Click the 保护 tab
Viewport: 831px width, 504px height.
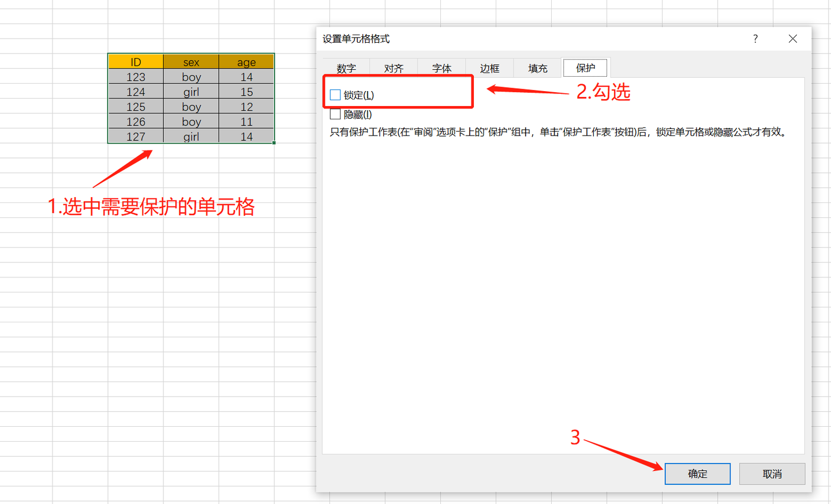(585, 67)
